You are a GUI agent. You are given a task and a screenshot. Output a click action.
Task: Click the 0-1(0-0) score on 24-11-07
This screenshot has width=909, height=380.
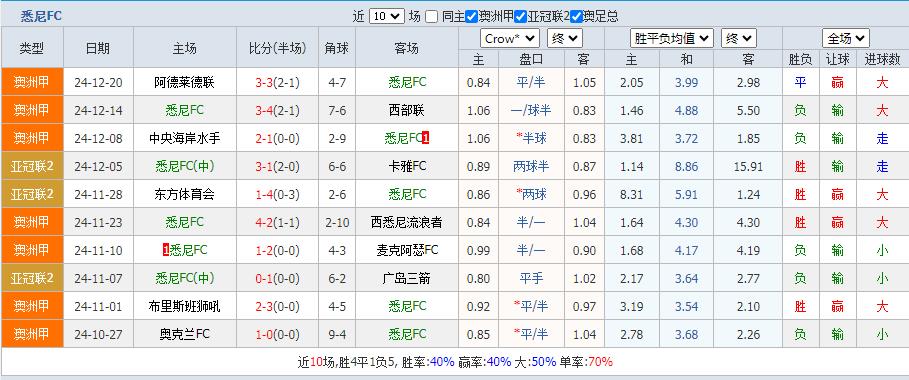[277, 278]
